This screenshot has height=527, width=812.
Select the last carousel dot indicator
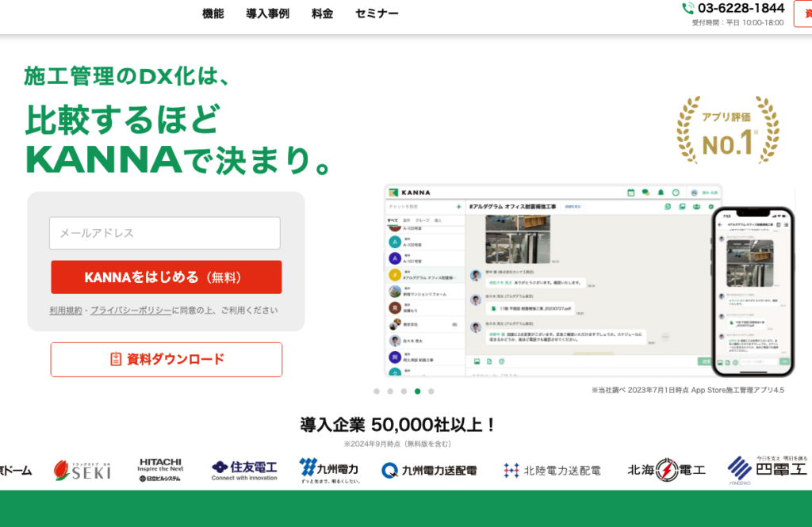431,391
